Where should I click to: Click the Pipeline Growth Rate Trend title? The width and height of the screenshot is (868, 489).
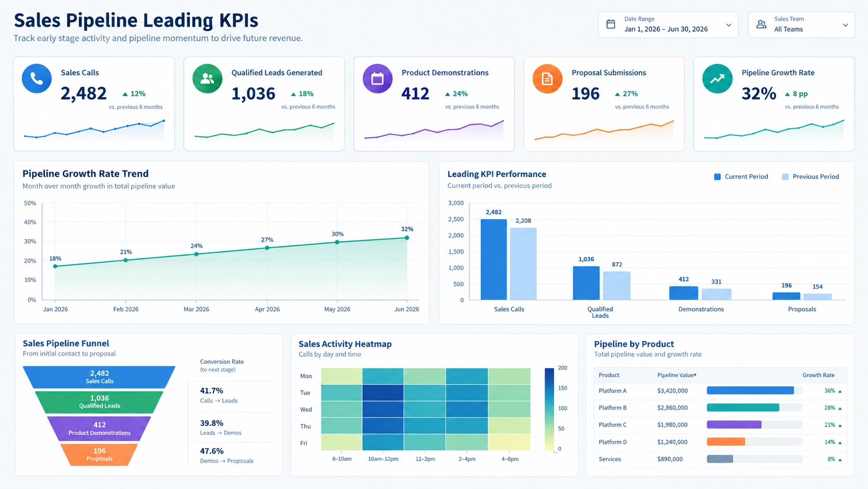[86, 174]
